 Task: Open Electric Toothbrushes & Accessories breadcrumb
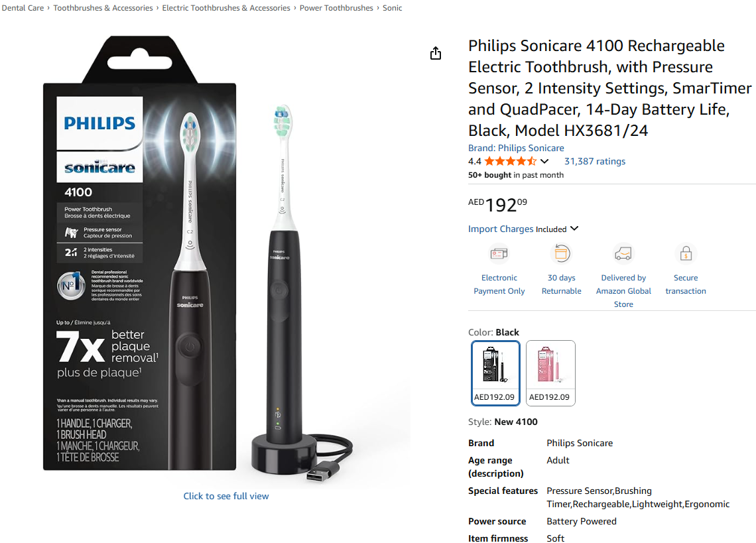coord(226,8)
